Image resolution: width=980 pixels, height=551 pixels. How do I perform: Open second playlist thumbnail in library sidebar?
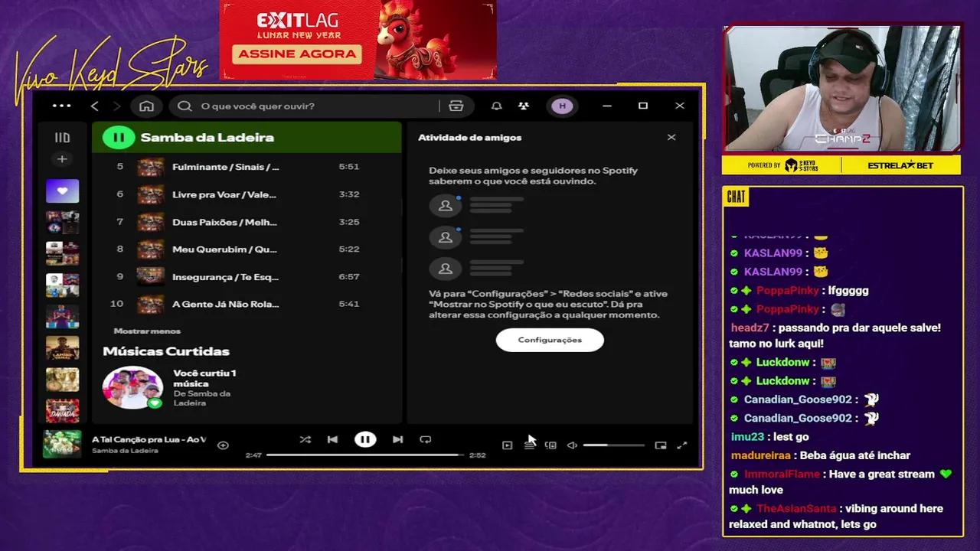pos(62,222)
